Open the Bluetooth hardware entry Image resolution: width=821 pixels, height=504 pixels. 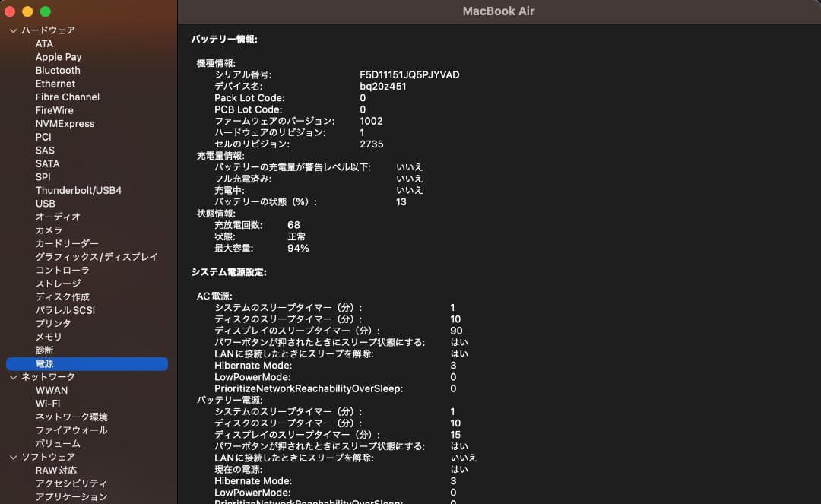[58, 70]
